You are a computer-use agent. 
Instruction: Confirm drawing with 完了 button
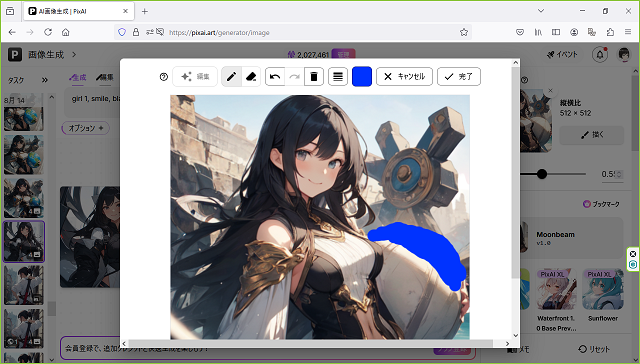coord(459,77)
